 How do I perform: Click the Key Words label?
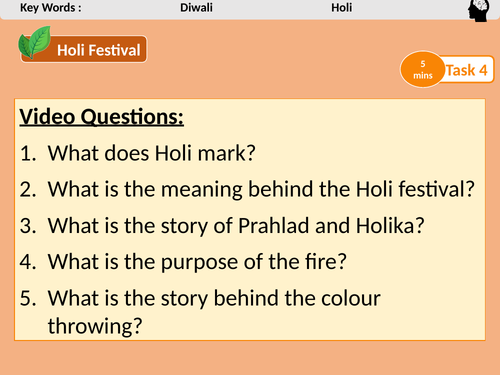pos(51,8)
